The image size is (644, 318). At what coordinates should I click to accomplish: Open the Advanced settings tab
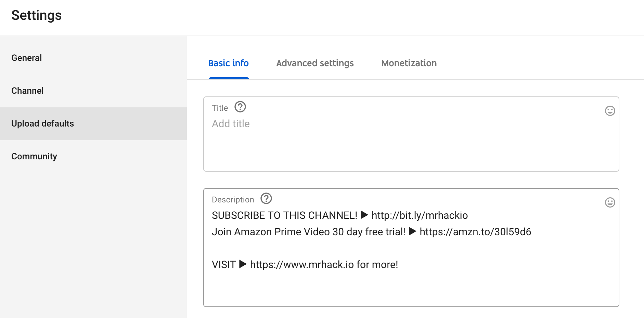tap(315, 63)
